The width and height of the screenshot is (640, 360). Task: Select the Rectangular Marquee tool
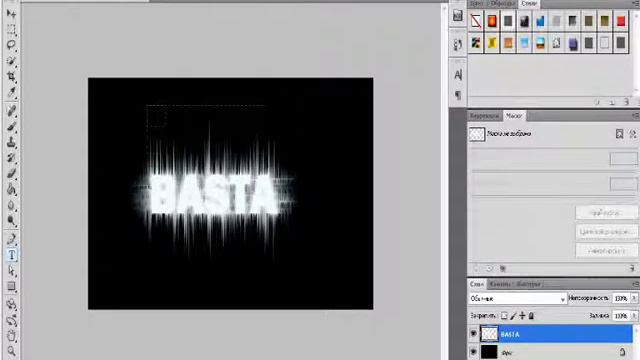coord(11,29)
